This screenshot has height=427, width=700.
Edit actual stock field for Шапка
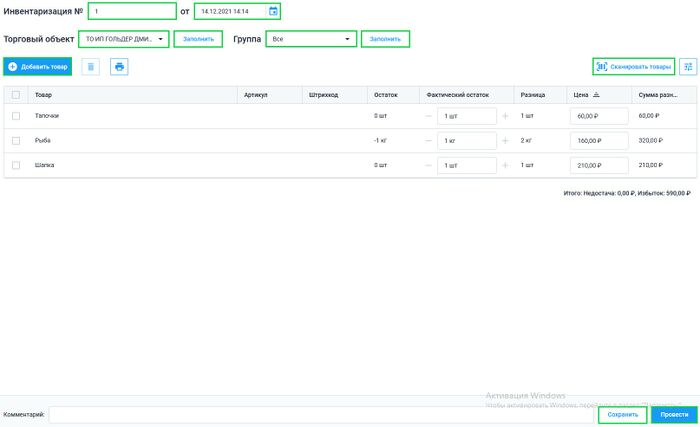click(x=467, y=165)
